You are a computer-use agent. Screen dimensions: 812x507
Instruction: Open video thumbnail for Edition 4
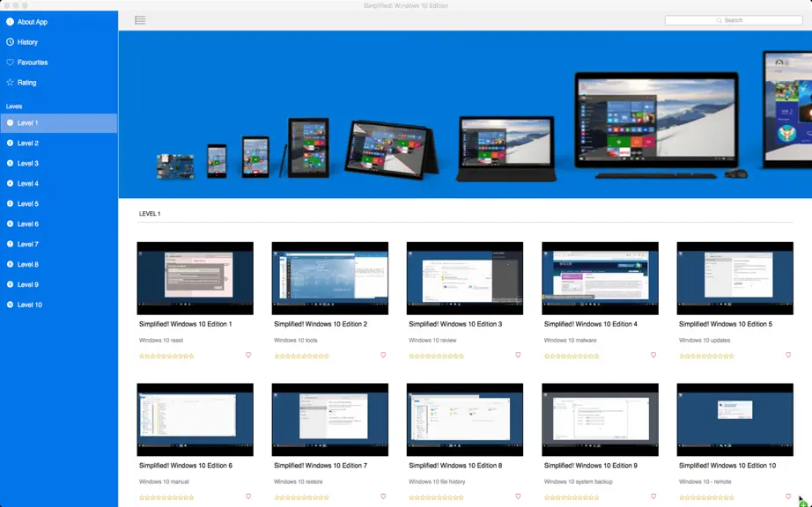point(601,278)
